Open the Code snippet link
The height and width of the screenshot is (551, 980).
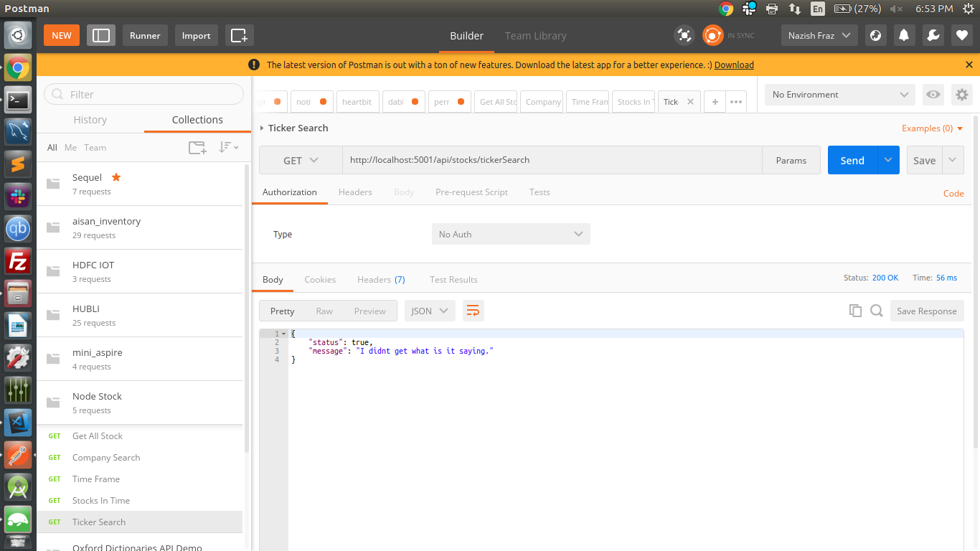coord(953,194)
